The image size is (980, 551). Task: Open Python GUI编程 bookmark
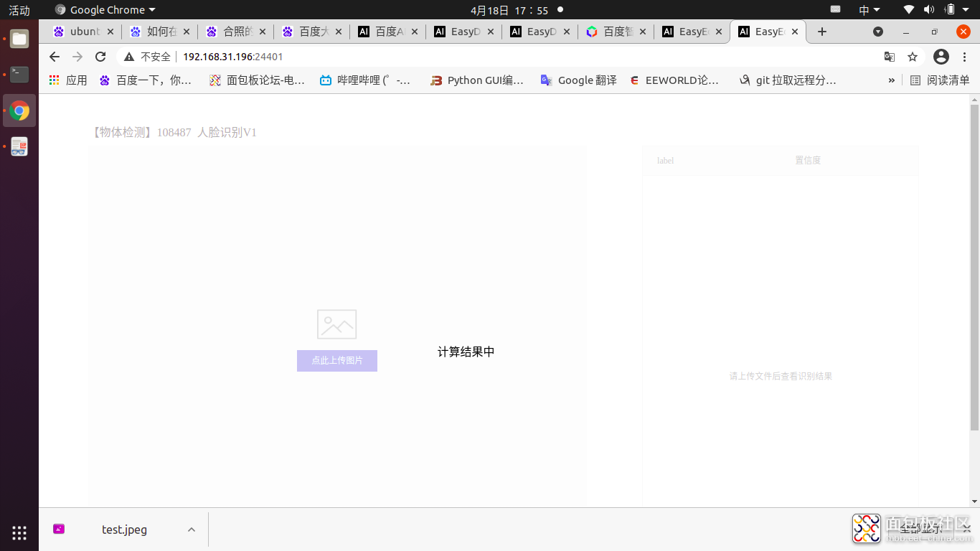(x=477, y=80)
